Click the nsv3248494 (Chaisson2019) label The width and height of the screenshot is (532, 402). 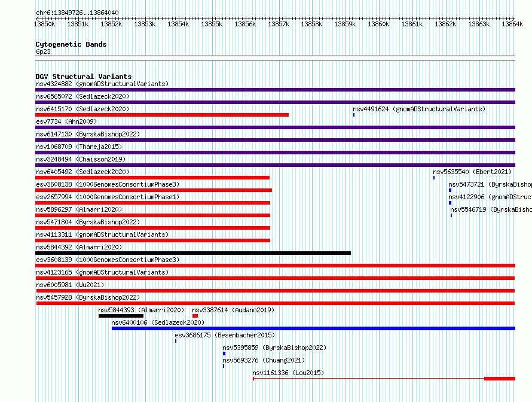[x=81, y=159]
